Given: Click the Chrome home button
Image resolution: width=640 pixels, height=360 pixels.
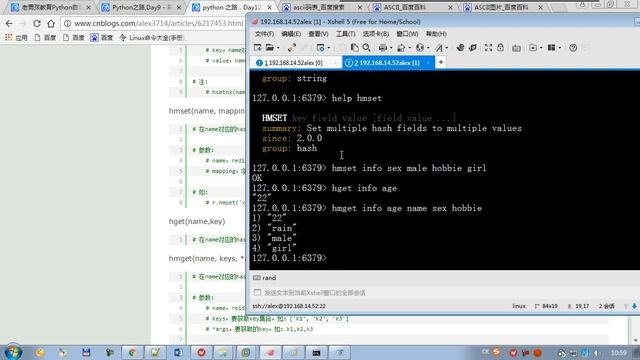Looking at the screenshot, I should tap(51, 24).
